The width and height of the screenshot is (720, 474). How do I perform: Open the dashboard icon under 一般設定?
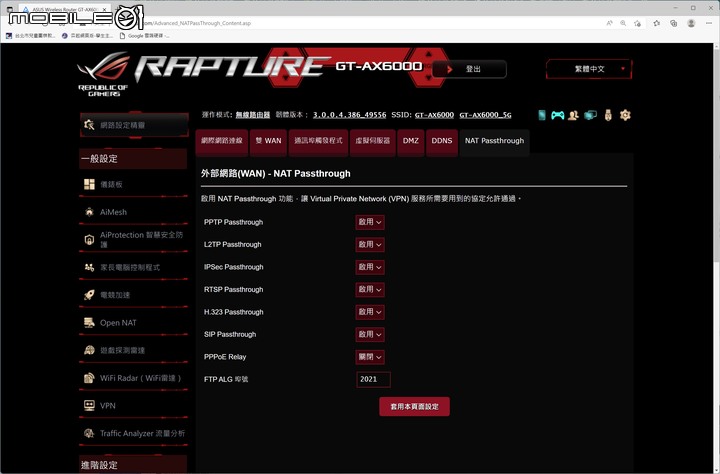coord(89,184)
